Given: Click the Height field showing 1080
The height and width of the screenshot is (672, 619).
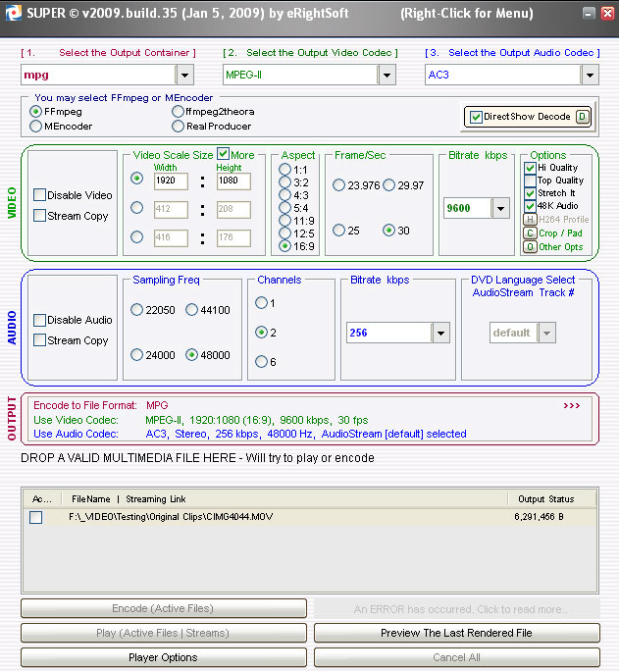Looking at the screenshot, I should pos(233,181).
